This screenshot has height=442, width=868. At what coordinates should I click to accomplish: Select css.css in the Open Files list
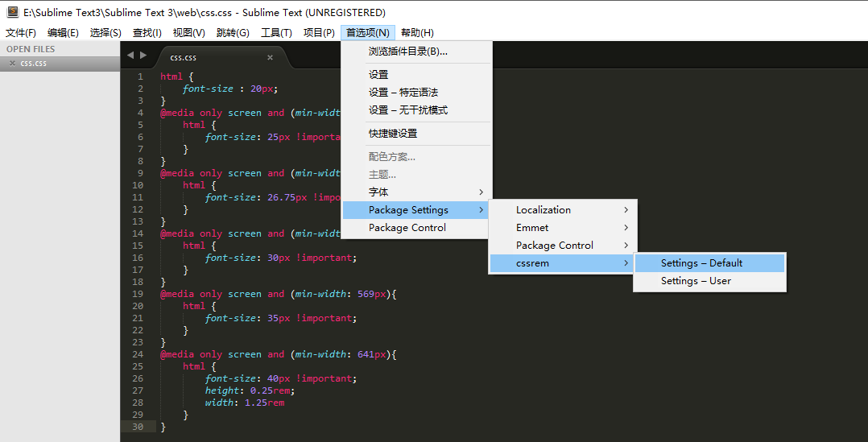point(60,63)
